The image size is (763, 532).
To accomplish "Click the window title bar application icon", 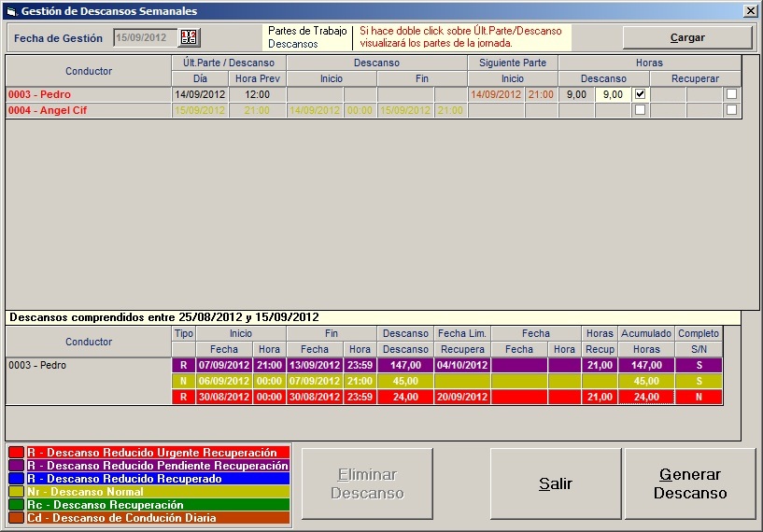I will 12,10.
